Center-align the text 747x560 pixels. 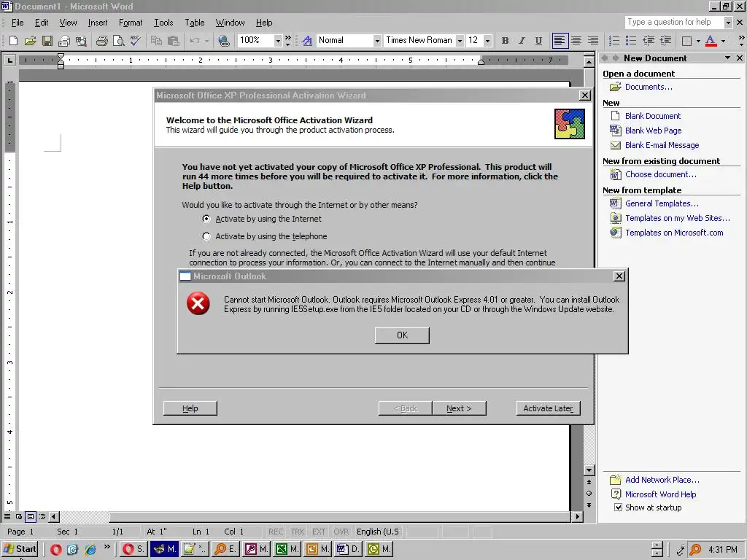coord(576,41)
